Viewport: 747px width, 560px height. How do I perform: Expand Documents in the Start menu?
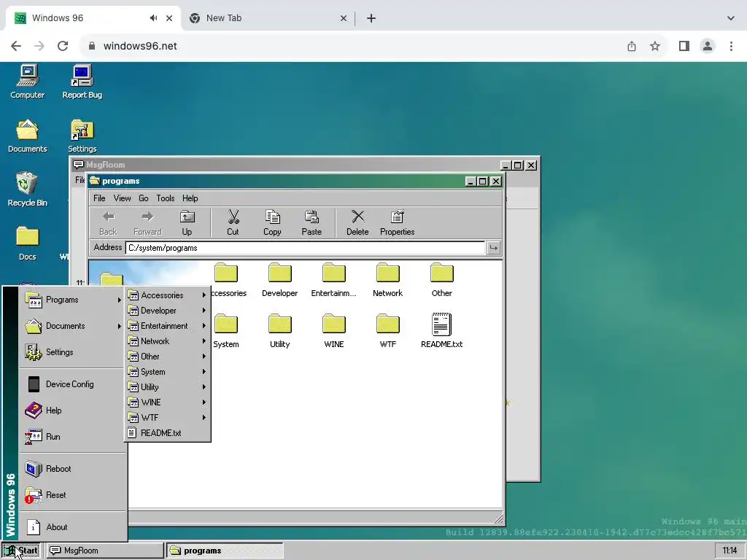(72, 326)
